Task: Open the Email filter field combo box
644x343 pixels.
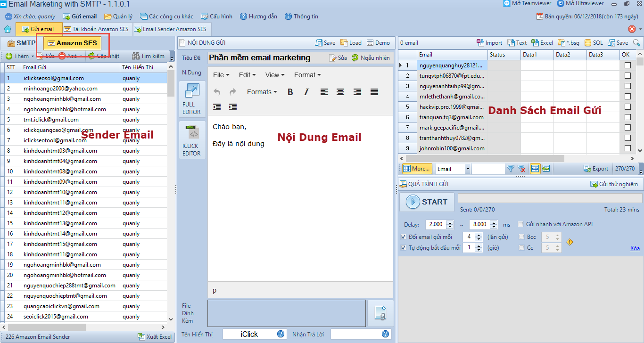Action: tap(453, 169)
